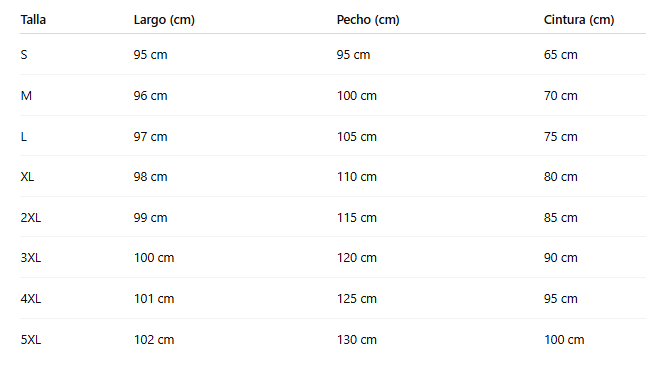Select the 5XL size cell
Viewport: 646px width, 379px height.
31,340
